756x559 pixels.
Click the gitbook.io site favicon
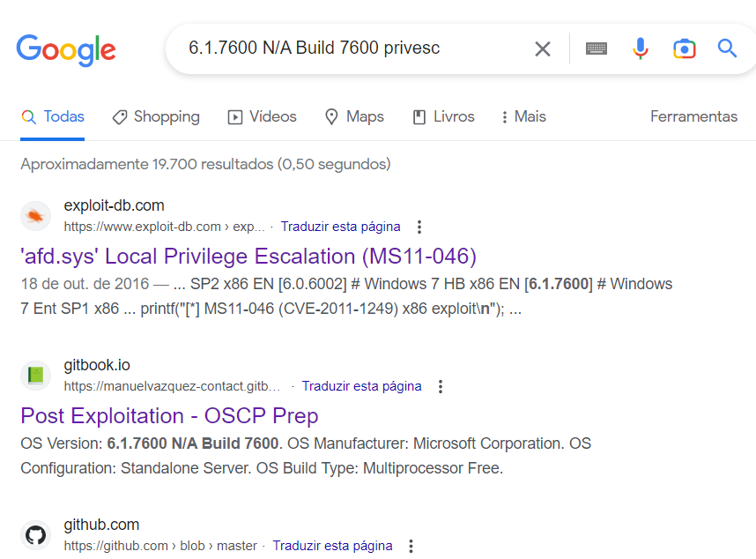[x=35, y=375]
